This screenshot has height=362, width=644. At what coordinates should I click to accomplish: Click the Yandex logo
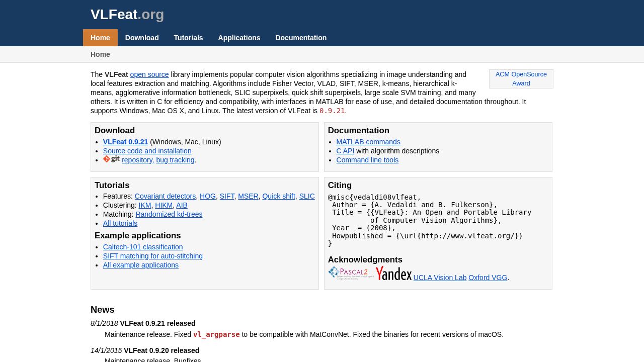393,274
